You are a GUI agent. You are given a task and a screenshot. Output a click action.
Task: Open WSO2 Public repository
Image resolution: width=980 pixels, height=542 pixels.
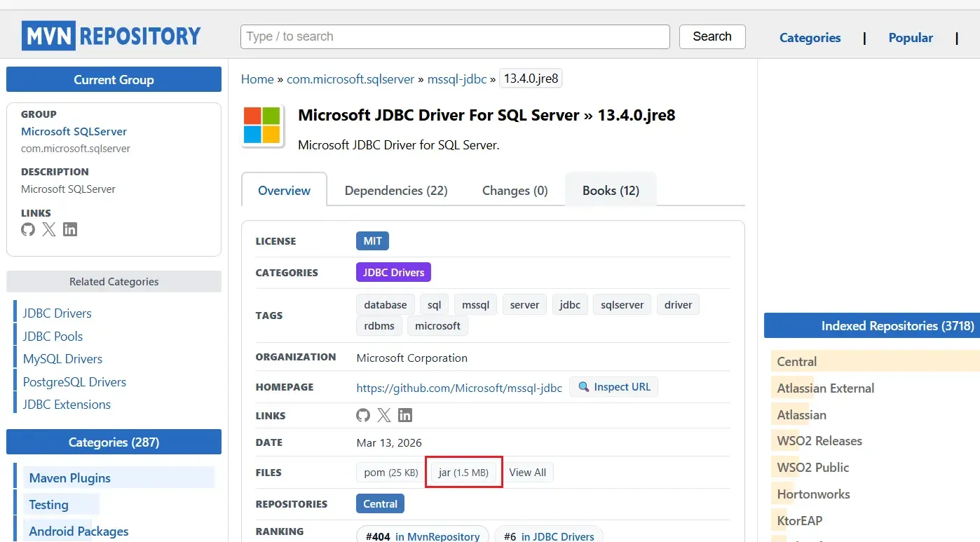pyautogui.click(x=813, y=467)
